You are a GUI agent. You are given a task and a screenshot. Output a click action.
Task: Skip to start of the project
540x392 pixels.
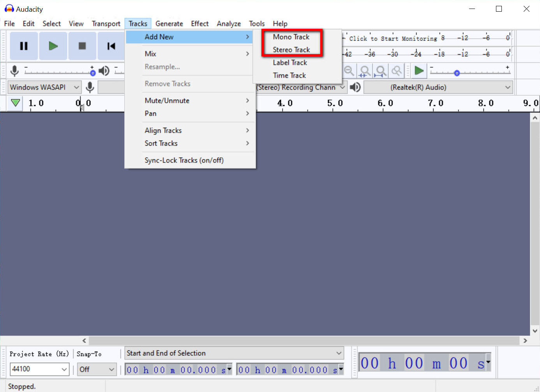[111, 46]
